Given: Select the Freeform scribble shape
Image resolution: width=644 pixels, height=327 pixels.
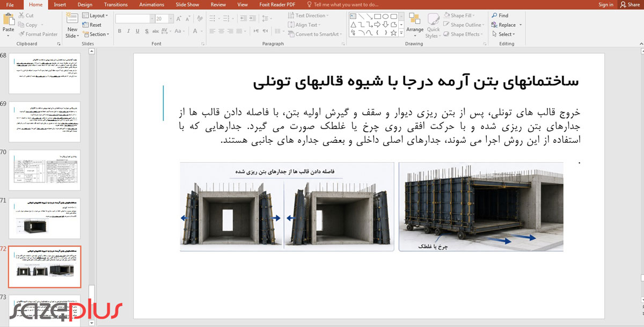Looking at the screenshot, I should (353, 33).
